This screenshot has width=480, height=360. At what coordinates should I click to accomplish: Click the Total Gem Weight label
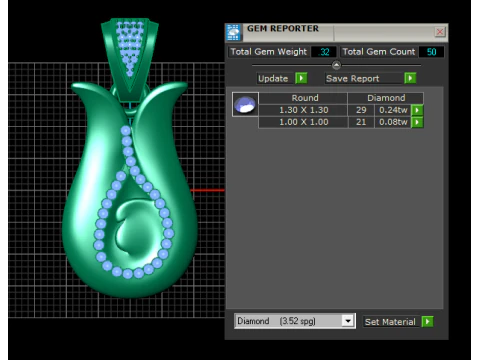pyautogui.click(x=269, y=52)
